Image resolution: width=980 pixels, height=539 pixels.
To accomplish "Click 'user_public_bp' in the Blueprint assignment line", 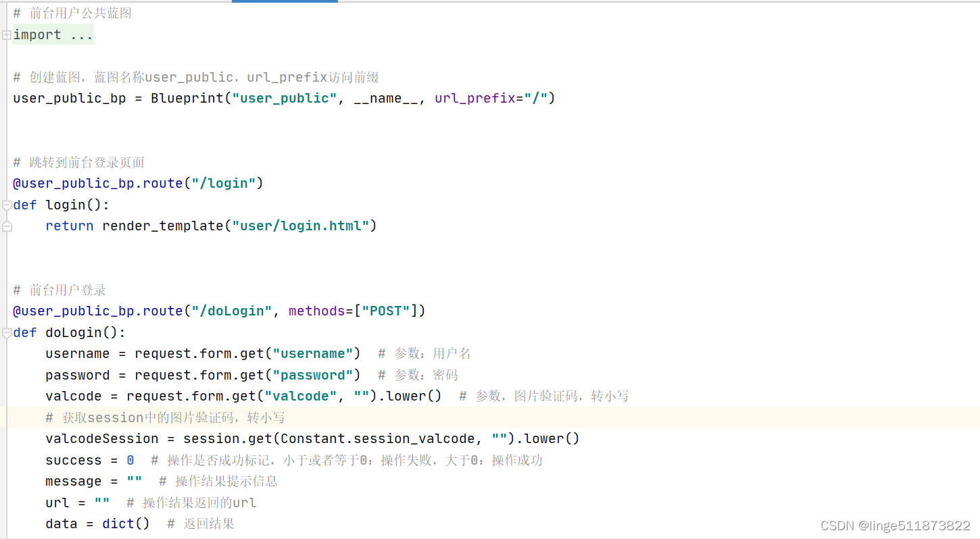I will (70, 98).
